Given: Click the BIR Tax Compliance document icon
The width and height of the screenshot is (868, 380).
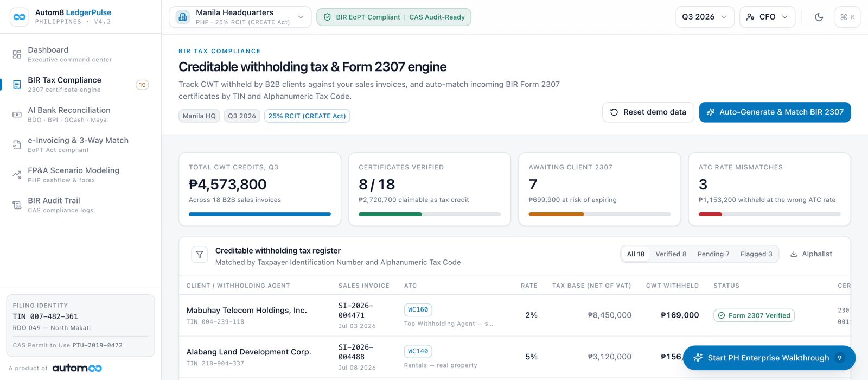Looking at the screenshot, I should point(17,85).
